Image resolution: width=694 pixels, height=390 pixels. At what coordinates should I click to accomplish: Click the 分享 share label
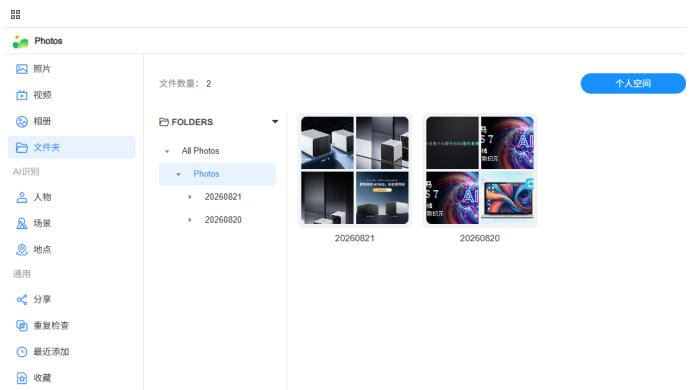[x=42, y=300]
